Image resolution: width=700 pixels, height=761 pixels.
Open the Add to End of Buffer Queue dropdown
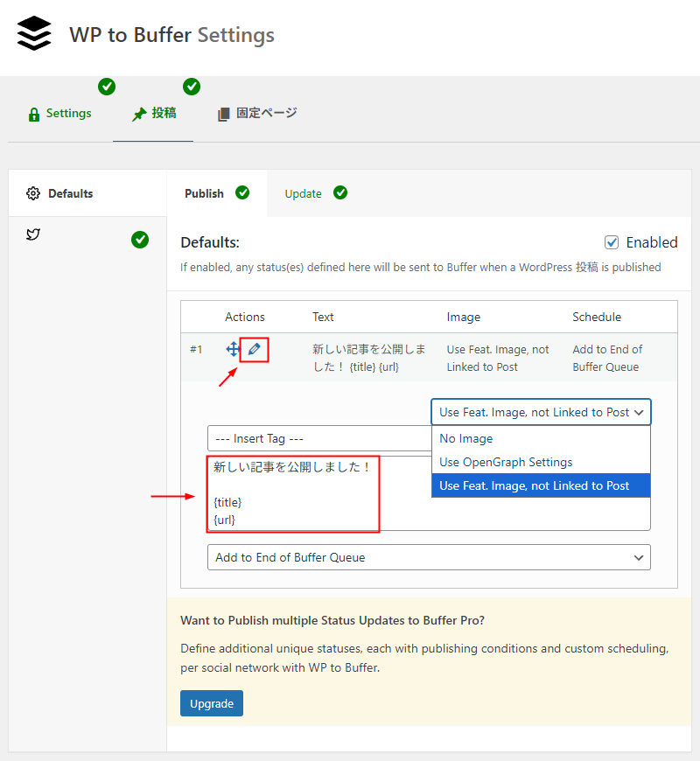tap(429, 557)
